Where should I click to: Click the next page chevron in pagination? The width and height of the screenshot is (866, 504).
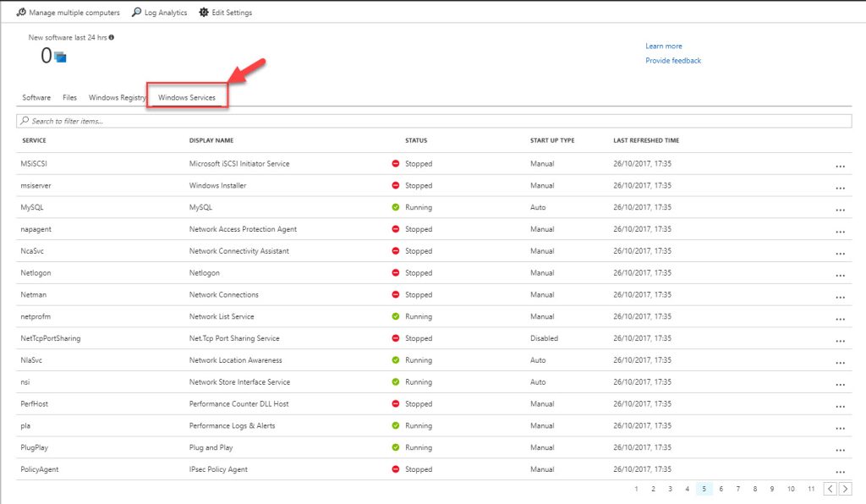pyautogui.click(x=845, y=489)
